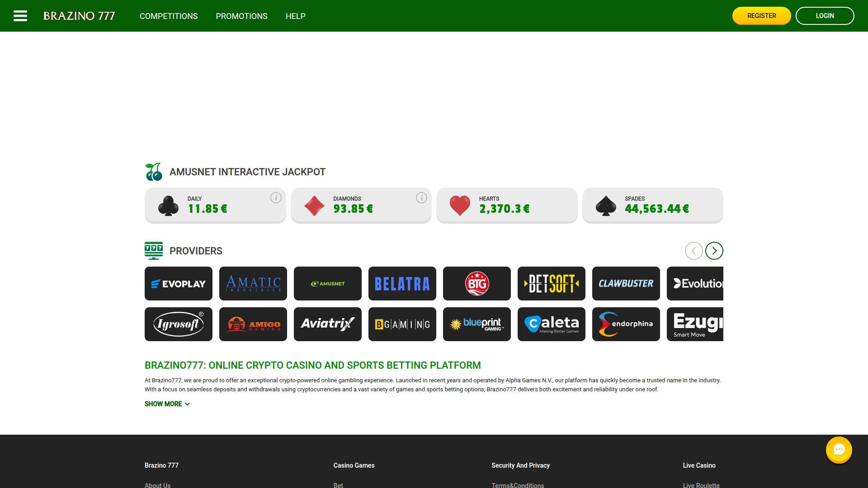Select the Evoplay provider logo

click(x=178, y=283)
